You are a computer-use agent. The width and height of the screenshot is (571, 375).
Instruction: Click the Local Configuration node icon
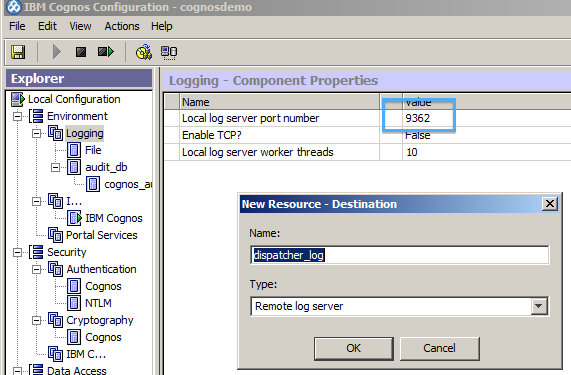point(18,99)
